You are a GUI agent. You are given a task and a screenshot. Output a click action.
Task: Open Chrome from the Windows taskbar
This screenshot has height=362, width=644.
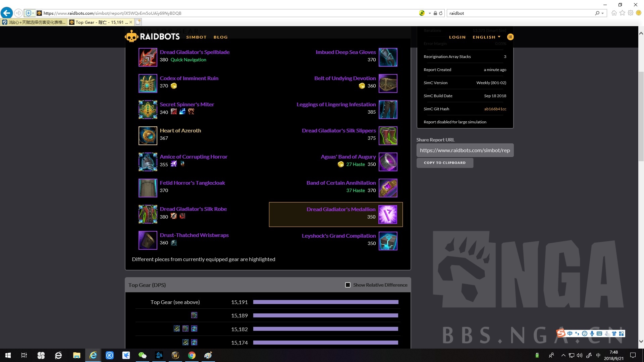pos(192,355)
